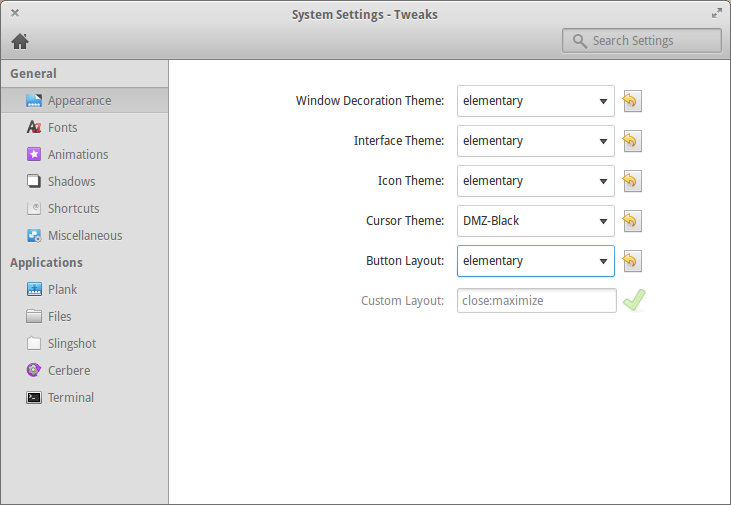
Task: Open the Interface Theme dropdown
Action: coord(536,141)
